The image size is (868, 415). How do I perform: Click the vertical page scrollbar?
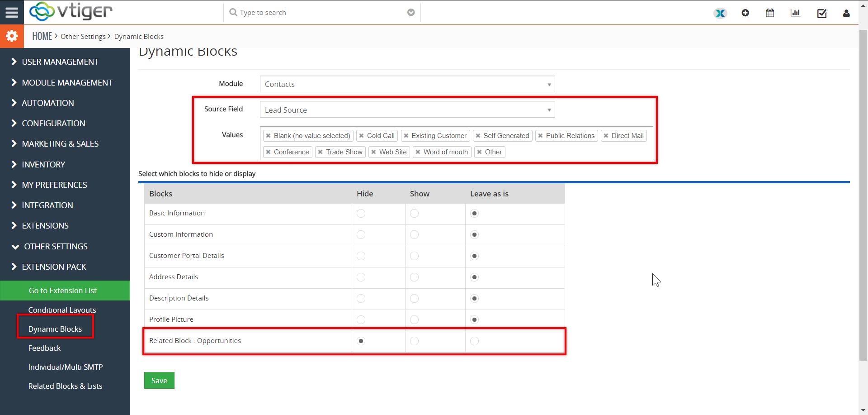[863, 195]
